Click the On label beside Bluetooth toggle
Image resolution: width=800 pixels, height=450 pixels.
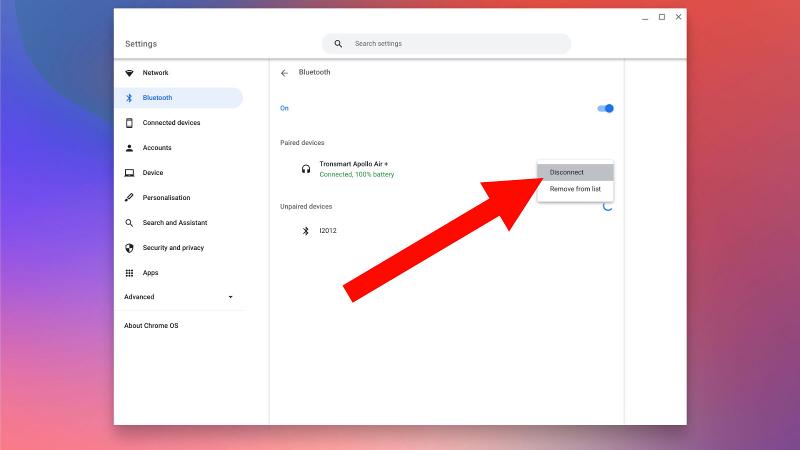[284, 108]
